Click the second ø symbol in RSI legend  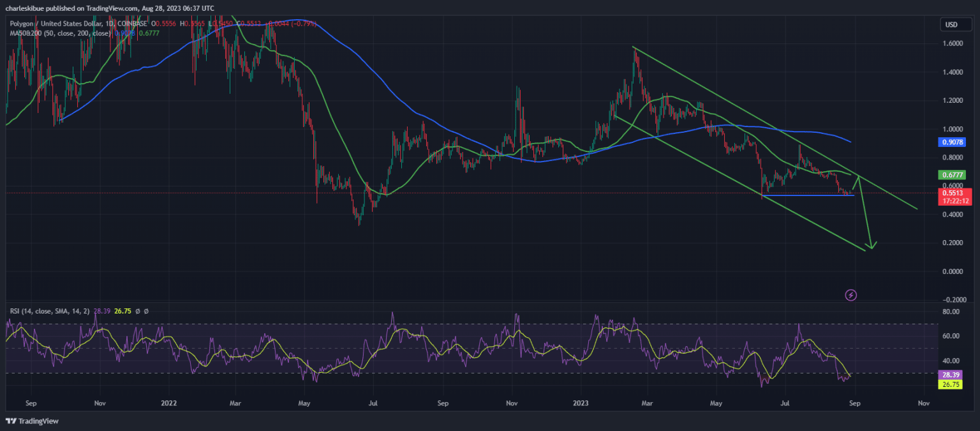click(146, 311)
